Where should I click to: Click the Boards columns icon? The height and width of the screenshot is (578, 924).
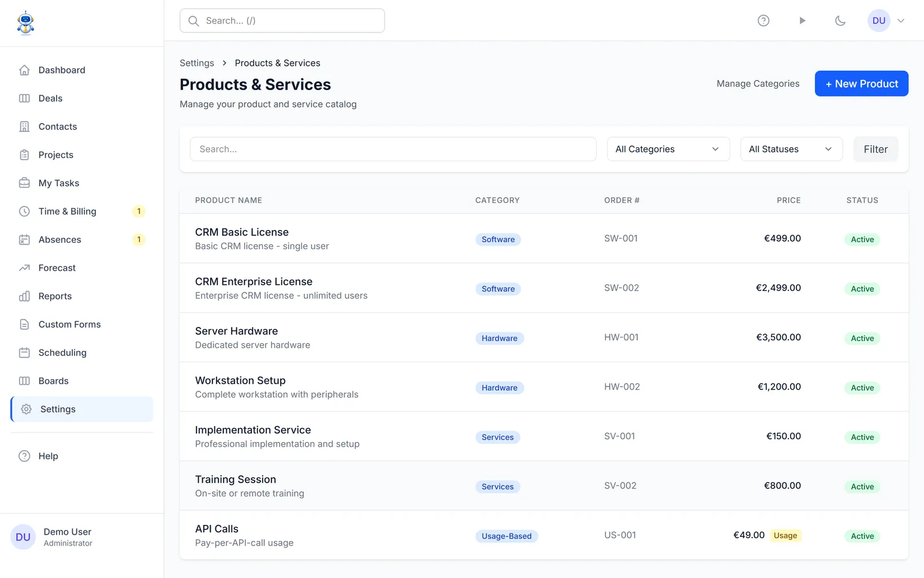click(x=24, y=381)
